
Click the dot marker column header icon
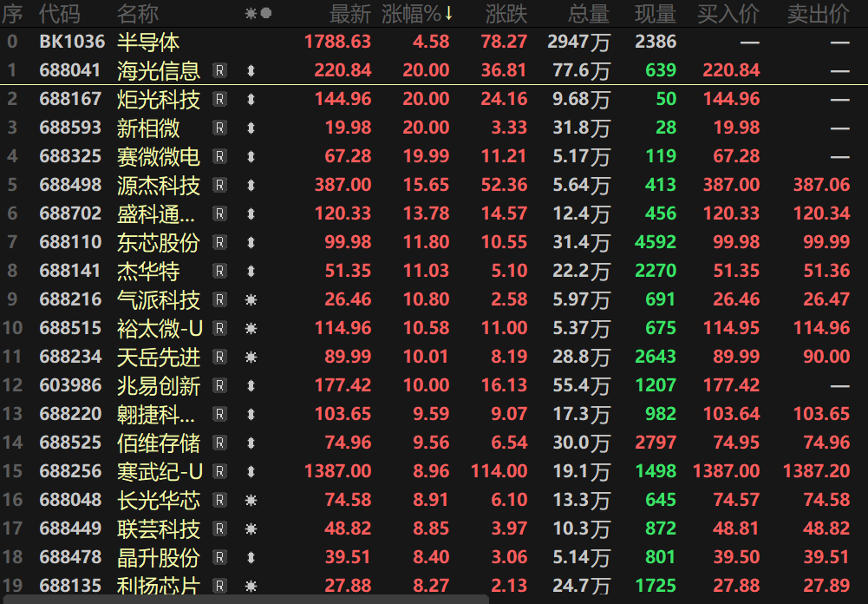coord(266,13)
